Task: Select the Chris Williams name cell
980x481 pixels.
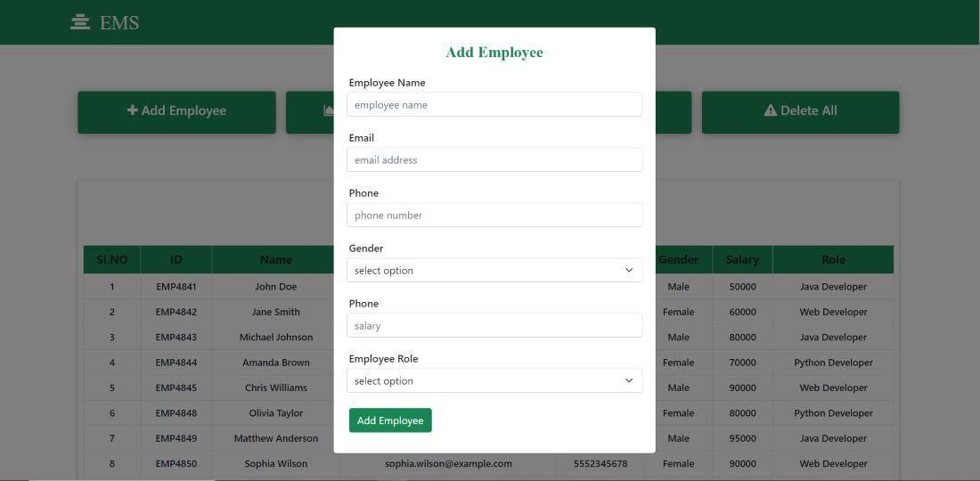Action: click(275, 388)
